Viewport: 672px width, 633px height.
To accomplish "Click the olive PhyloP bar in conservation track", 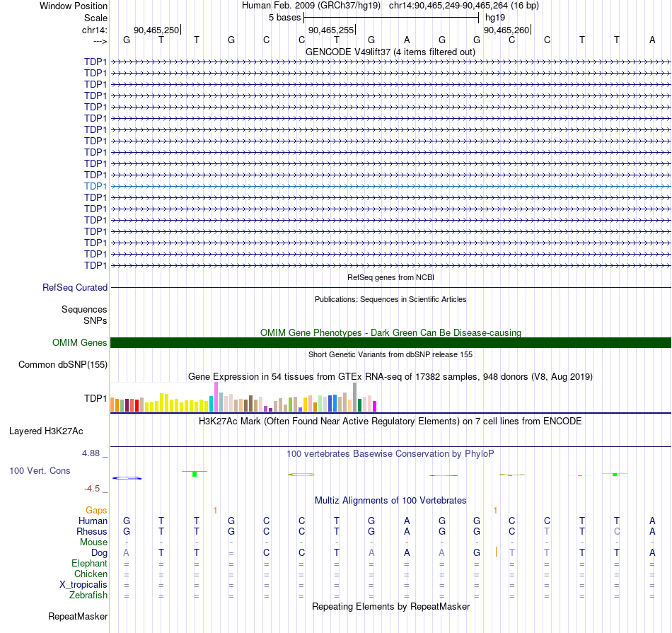I will [301, 475].
